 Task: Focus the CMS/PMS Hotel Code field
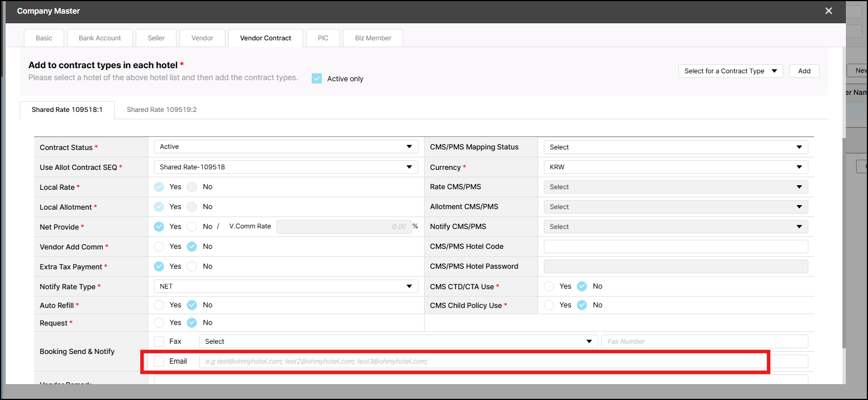pos(676,247)
